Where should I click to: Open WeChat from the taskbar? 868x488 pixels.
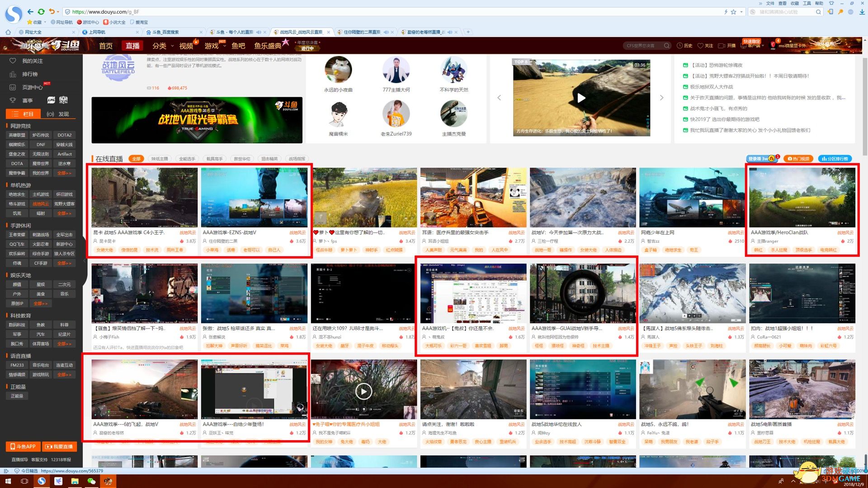tap(91, 481)
